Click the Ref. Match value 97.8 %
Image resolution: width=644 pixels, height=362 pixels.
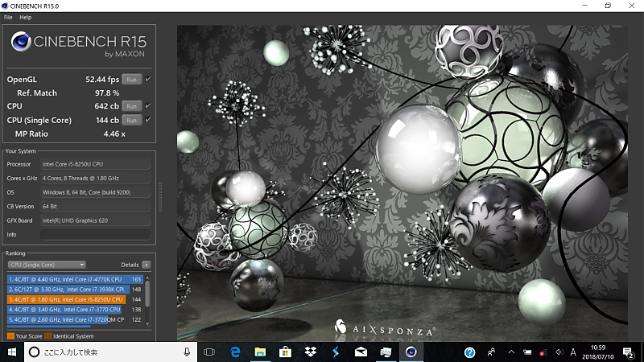[107, 93]
